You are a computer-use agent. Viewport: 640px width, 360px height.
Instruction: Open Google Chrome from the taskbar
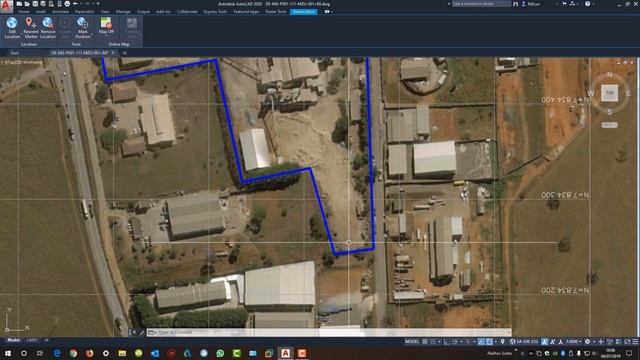[73, 353]
